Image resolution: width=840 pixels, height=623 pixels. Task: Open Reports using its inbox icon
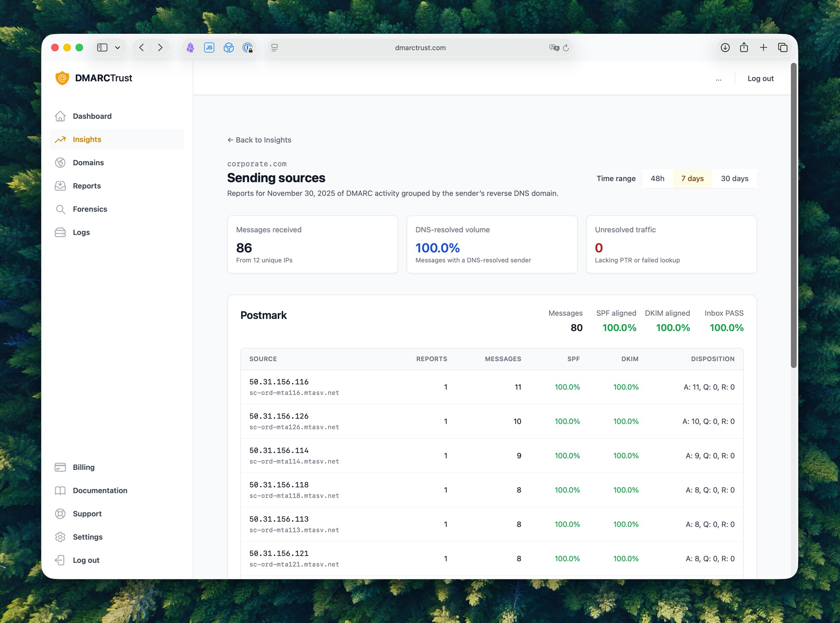(61, 185)
